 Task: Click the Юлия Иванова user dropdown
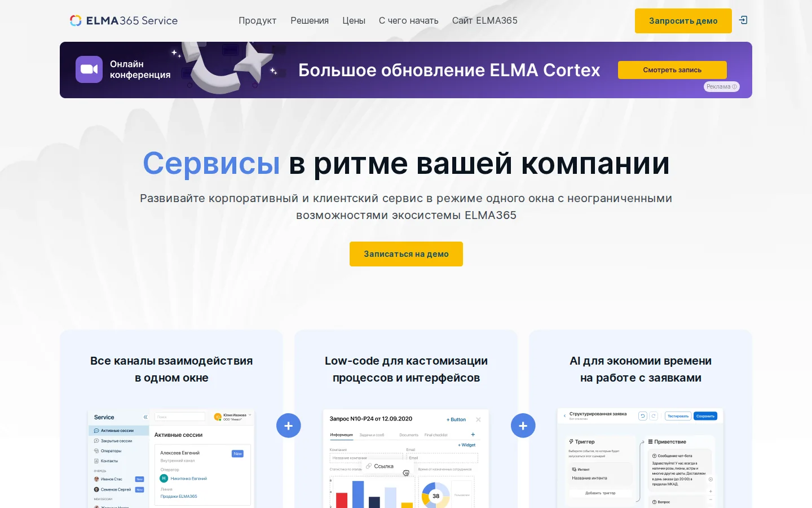coord(233,417)
